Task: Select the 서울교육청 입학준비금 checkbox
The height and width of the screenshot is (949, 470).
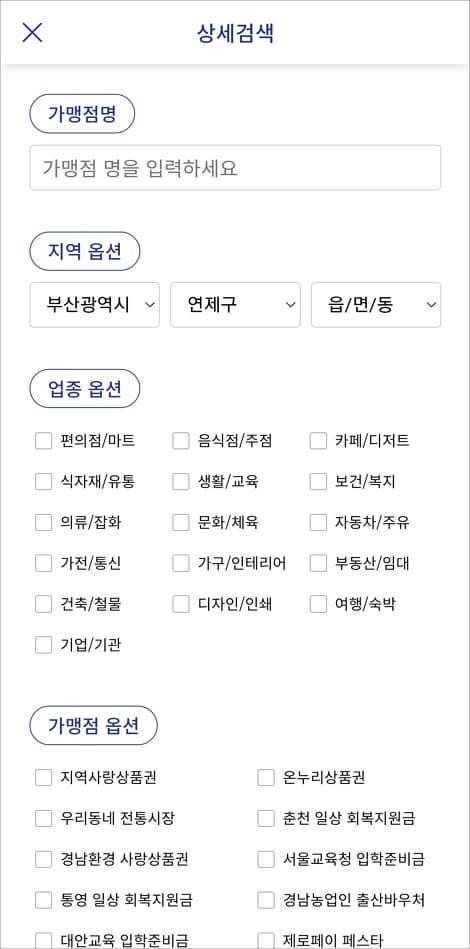Action: click(266, 859)
